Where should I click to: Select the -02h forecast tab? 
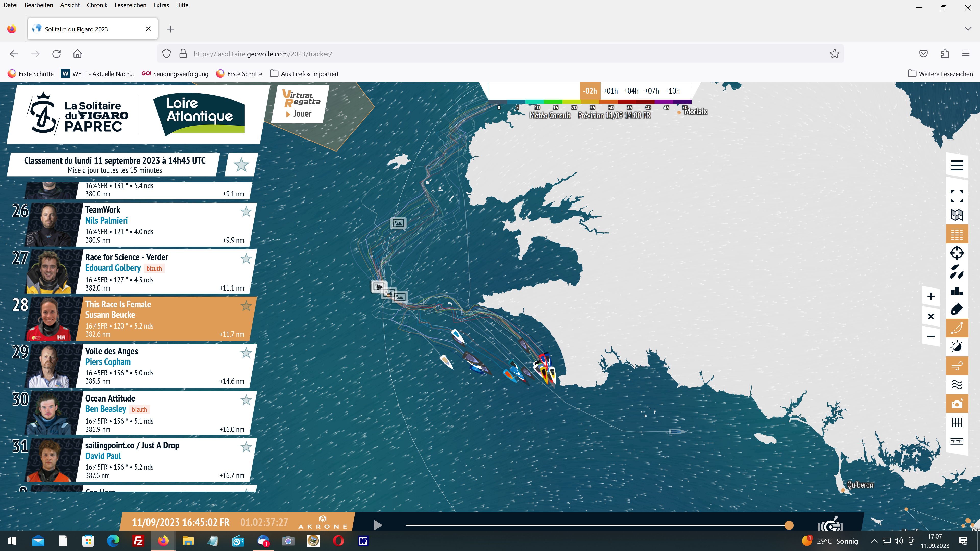tap(590, 91)
